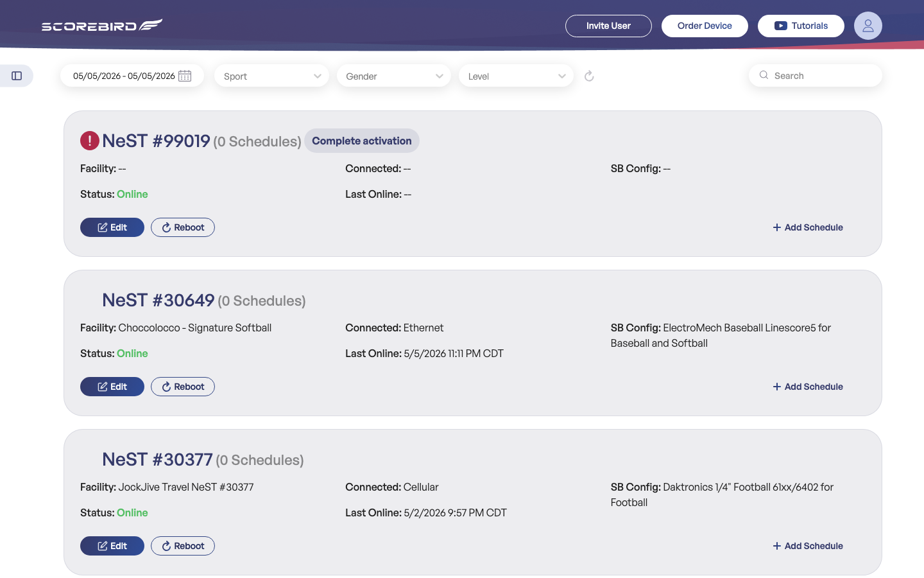This screenshot has height=578, width=924.
Task: Open Tutorials video button
Action: tap(801, 26)
